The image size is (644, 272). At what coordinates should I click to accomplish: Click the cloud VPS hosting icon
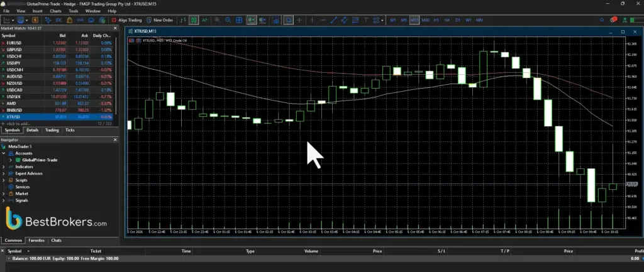tap(91, 20)
